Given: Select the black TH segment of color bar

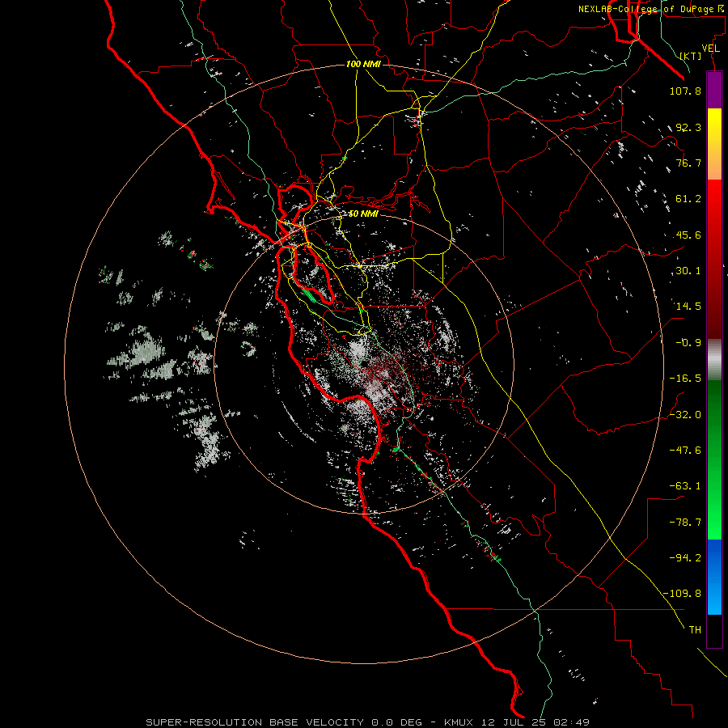Looking at the screenshot, I should point(714,631).
